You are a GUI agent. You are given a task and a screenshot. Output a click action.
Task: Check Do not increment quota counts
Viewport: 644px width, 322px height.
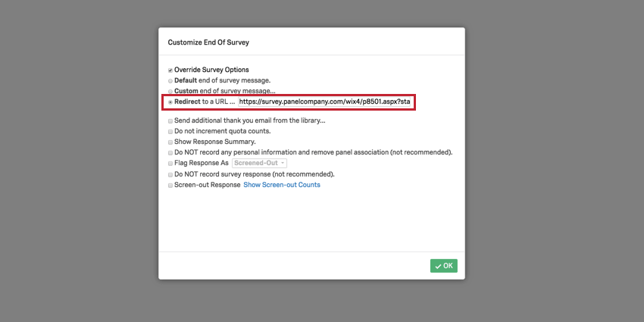click(170, 131)
